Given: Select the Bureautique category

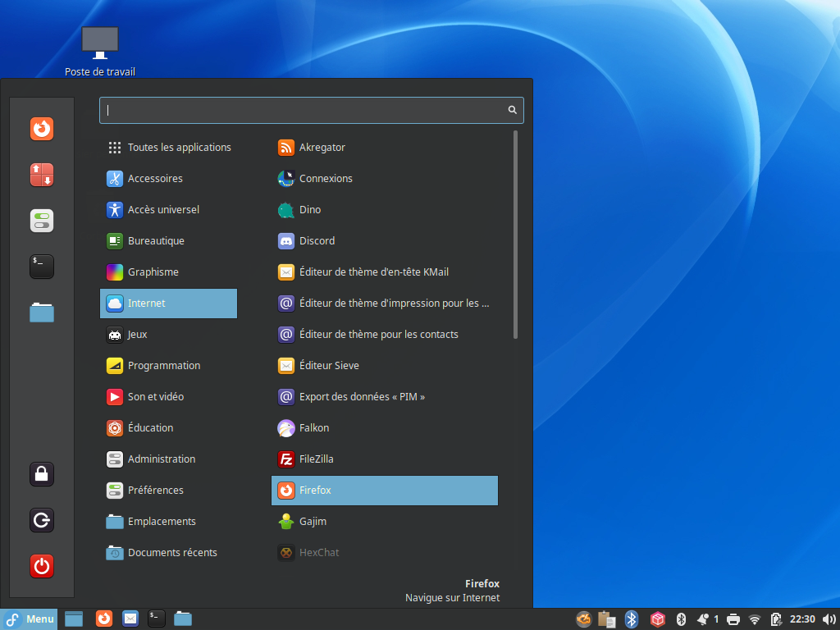Looking at the screenshot, I should click(168, 241).
